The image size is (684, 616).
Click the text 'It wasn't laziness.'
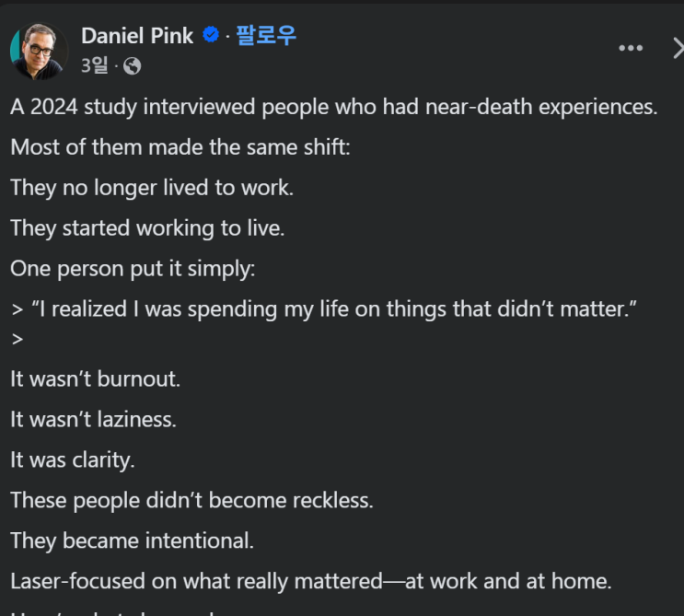tap(93, 420)
